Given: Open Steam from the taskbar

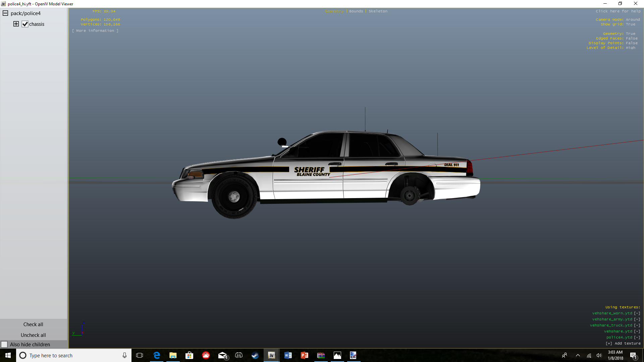Looking at the screenshot, I should [255, 355].
